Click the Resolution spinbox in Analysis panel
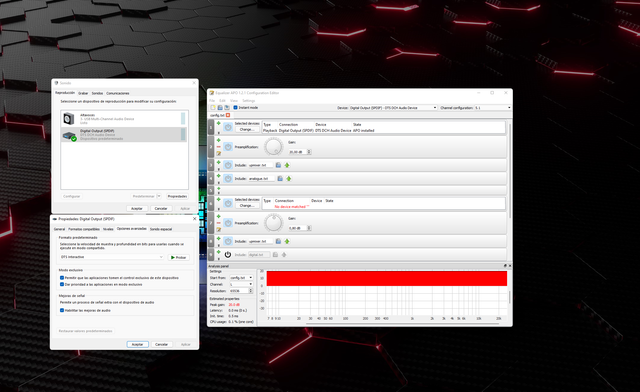Screen dimensions: 640x392 click(241, 291)
